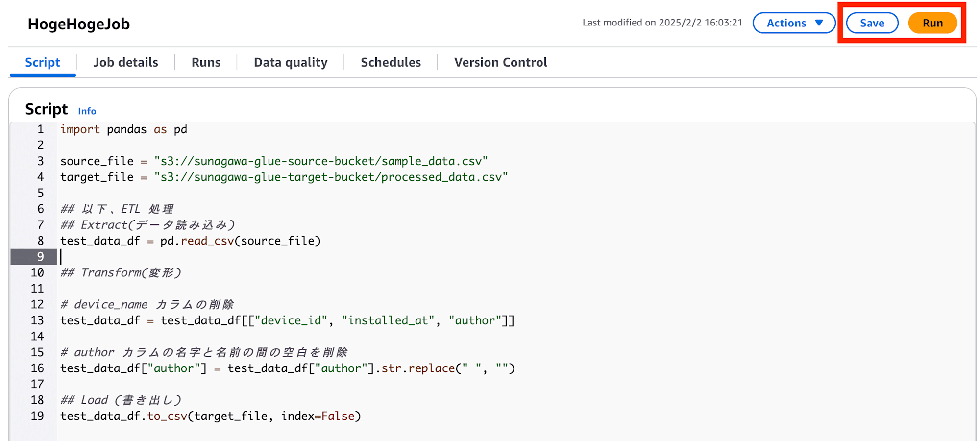980x441 pixels.
Task: Click the Info link next to Script
Action: pos(87,111)
